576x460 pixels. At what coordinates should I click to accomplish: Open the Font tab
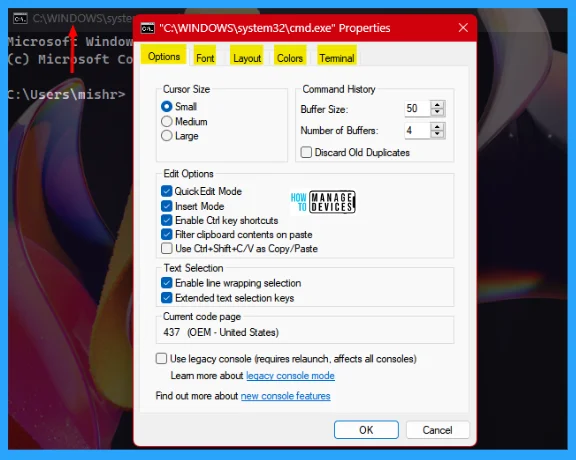[x=205, y=58]
